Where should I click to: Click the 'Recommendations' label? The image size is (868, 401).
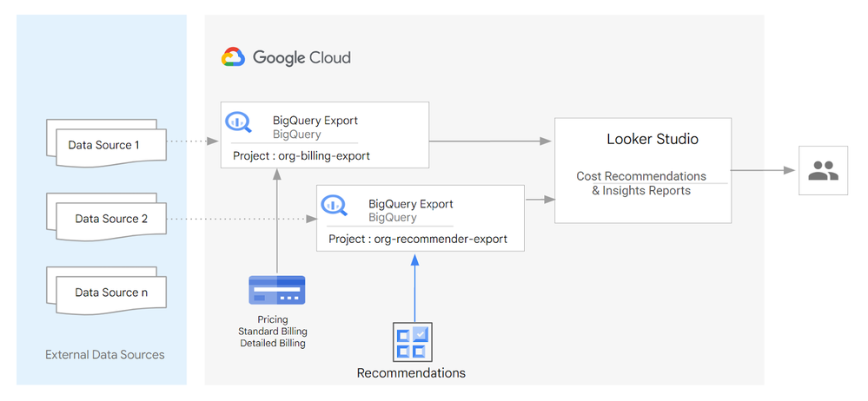pos(411,373)
